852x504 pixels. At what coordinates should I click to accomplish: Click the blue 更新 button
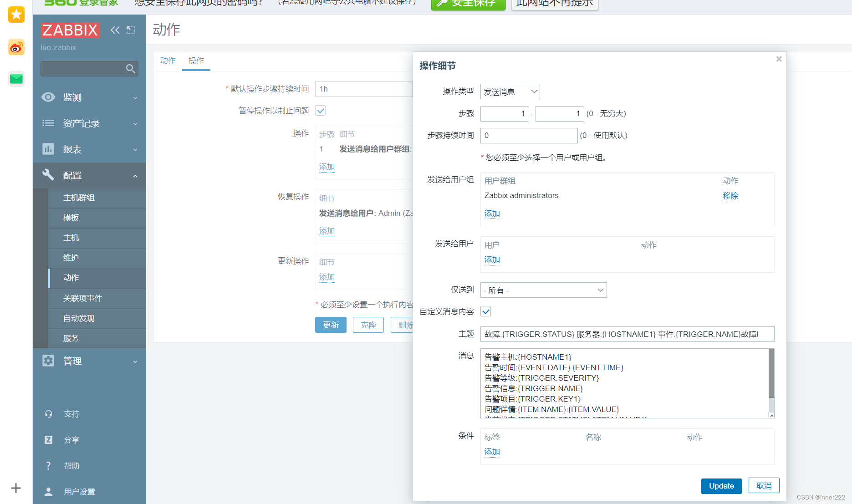click(331, 325)
